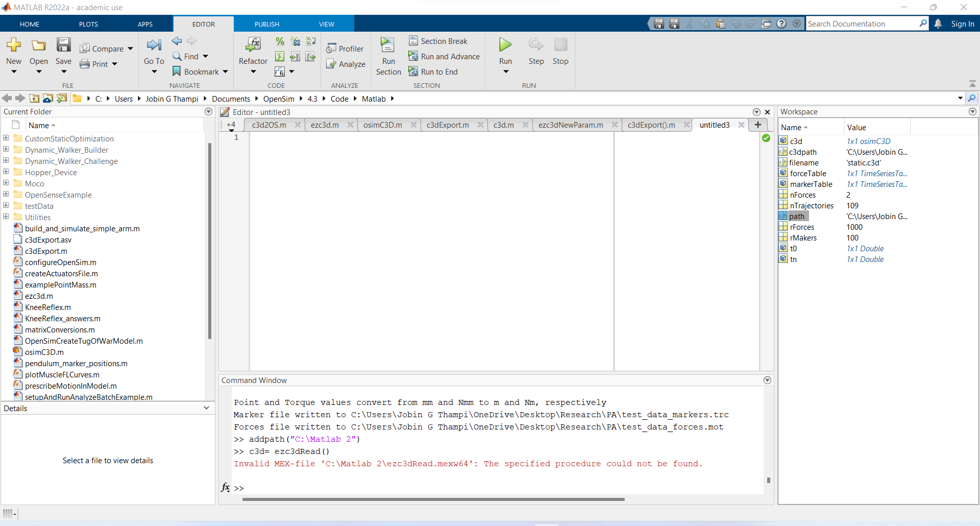Open the Profiler tool
The image size is (980, 526).
(346, 48)
